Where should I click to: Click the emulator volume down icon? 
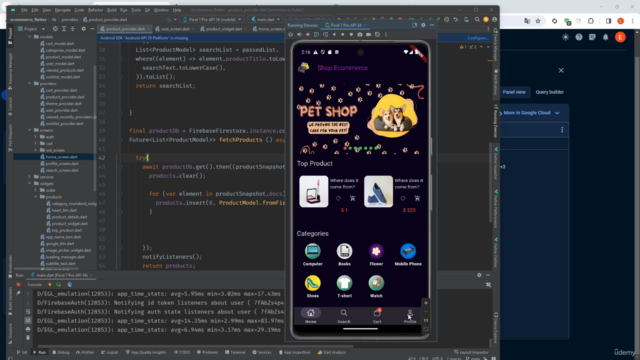click(x=308, y=35)
